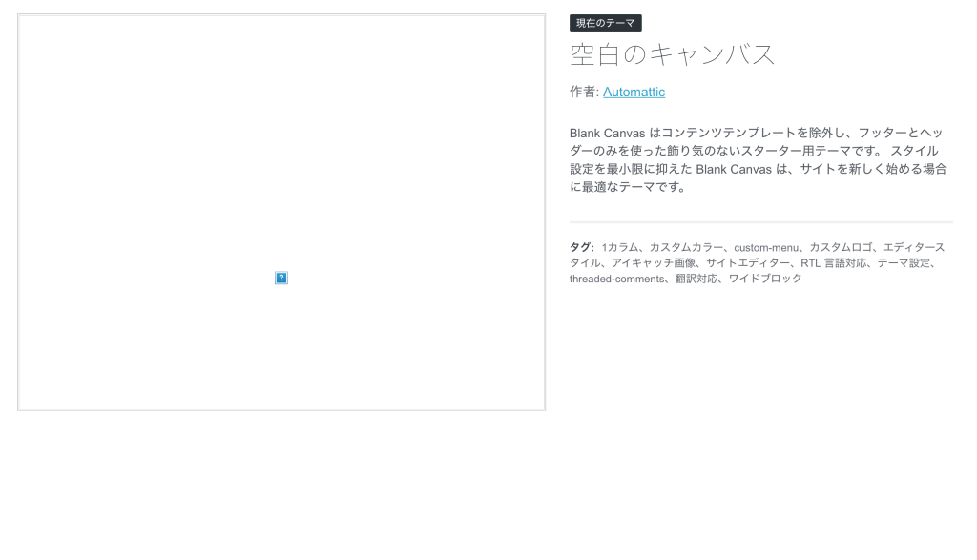This screenshot has height=560, width=977.
Task: Select the 1カラム tag
Action: (x=620, y=247)
